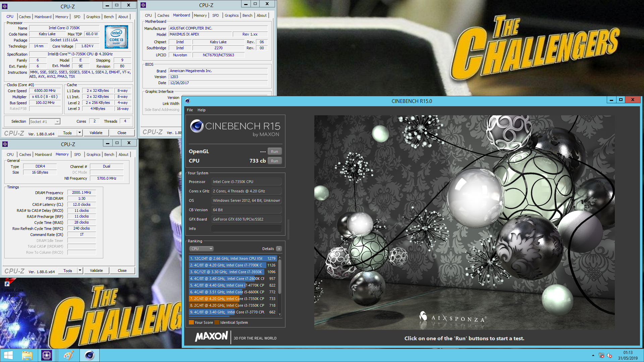644x362 pixels.
Task: Click the orange Your Score color swatch
Action: coord(191,322)
